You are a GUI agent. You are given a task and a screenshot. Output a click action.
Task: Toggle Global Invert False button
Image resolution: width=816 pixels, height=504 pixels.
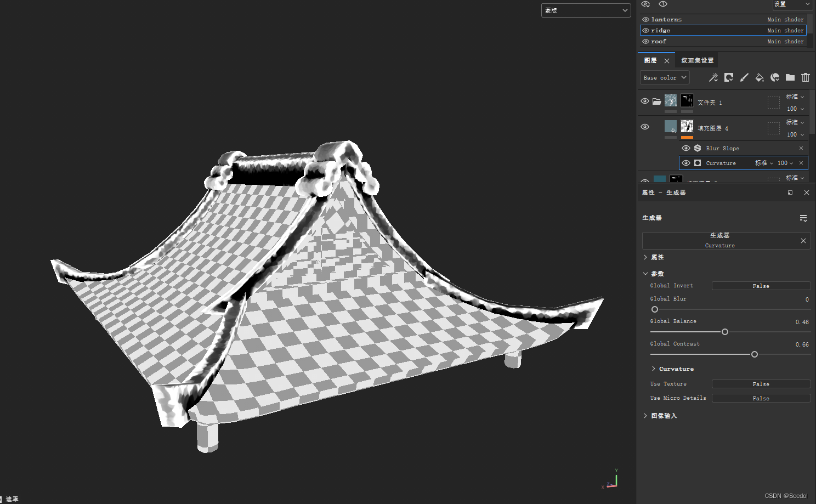point(761,286)
